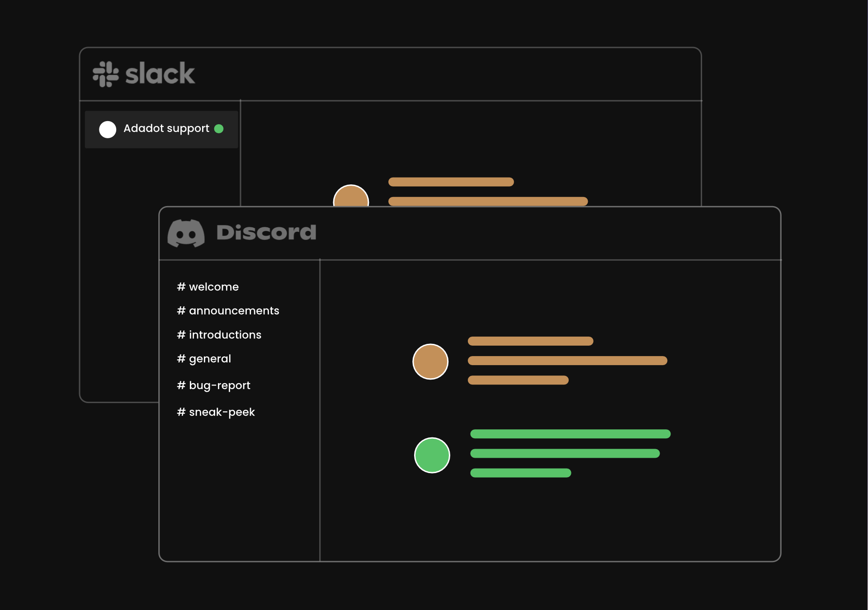Open the # bug-report channel

coord(213,385)
